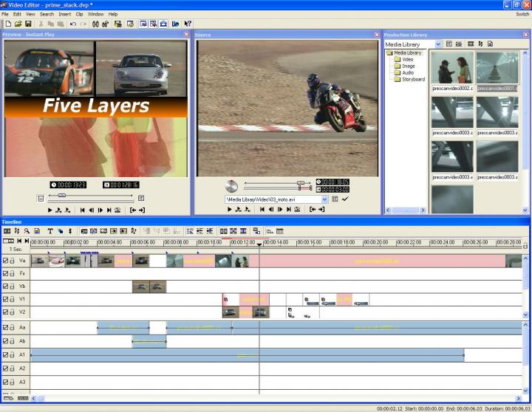Click the Switch button at top right
Image resolution: width=532 pixels, height=412 pixels.
coord(522,14)
